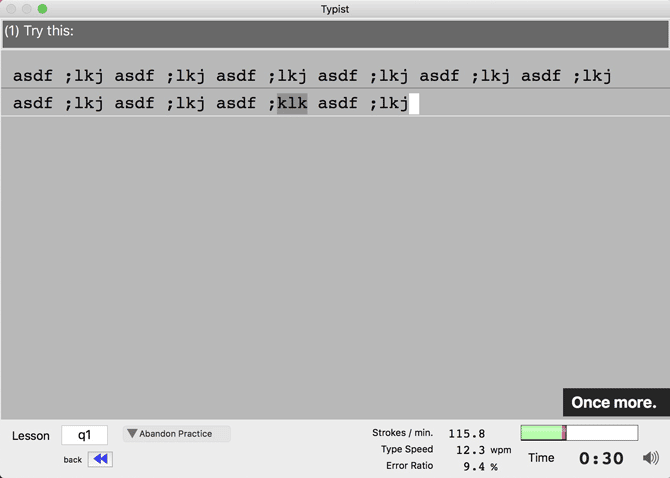The image size is (670, 478).
Task: Click the back label
Action: tap(73, 460)
